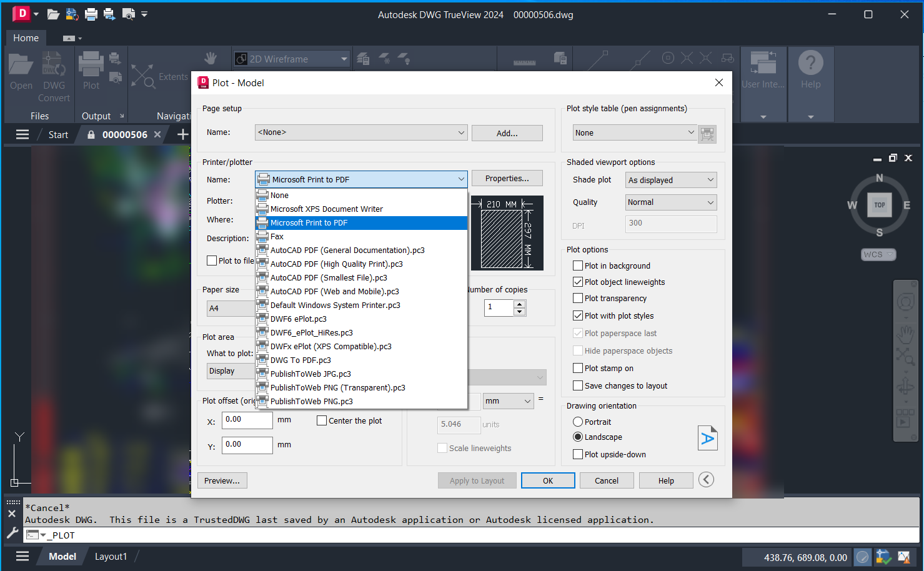Viewport: 924px width, 571px height.
Task: Enable Plot stamp on checkbox
Action: click(578, 368)
